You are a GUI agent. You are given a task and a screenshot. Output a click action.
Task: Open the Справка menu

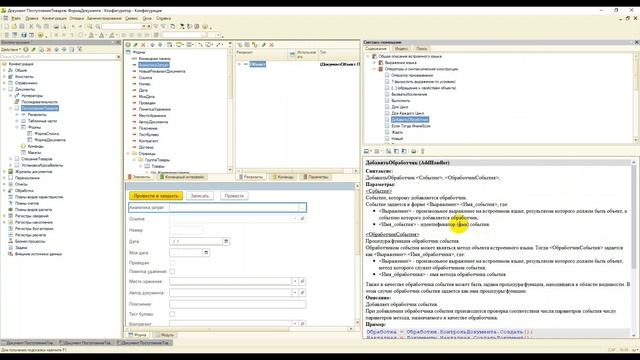click(163, 18)
